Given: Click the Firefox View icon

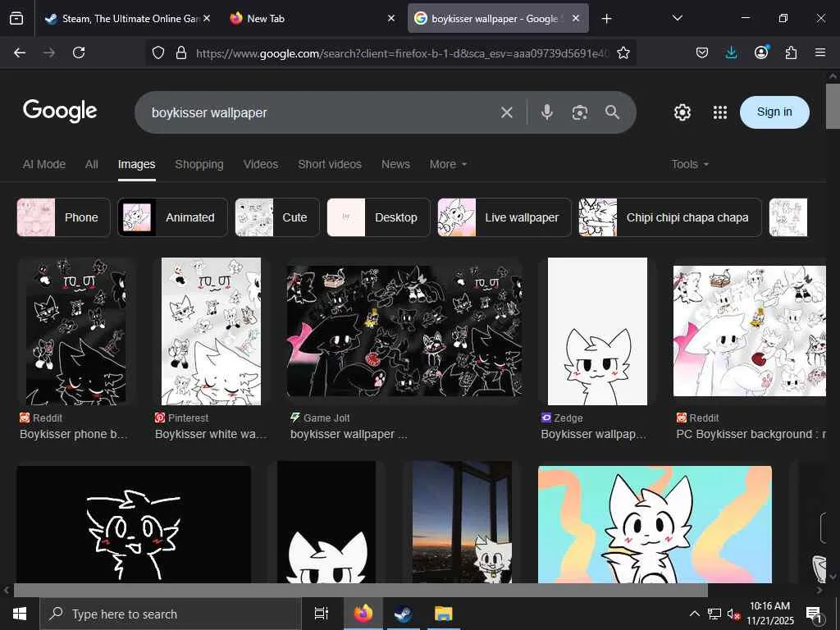Looking at the screenshot, I should pyautogui.click(x=16, y=19).
